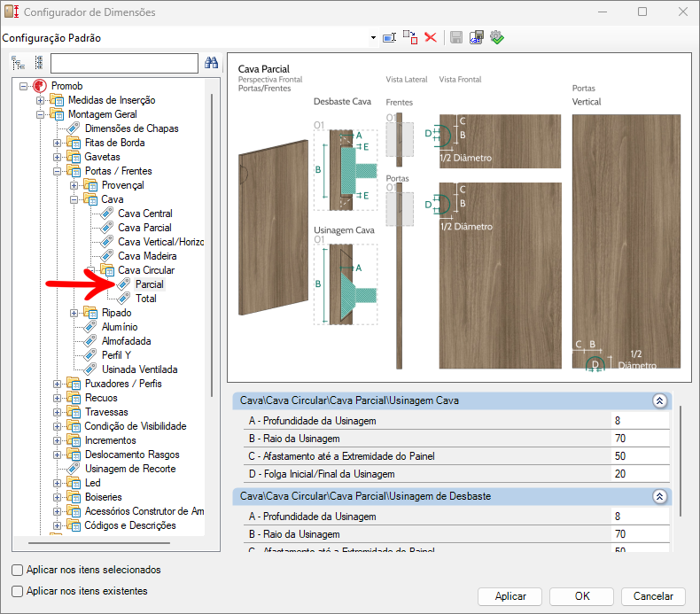Click the collapse tree icon beside search field
The height and width of the screenshot is (614, 700).
coord(39,63)
